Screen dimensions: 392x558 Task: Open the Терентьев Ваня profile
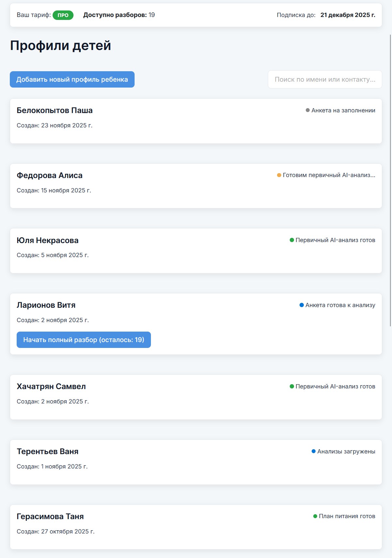pyautogui.click(x=48, y=451)
